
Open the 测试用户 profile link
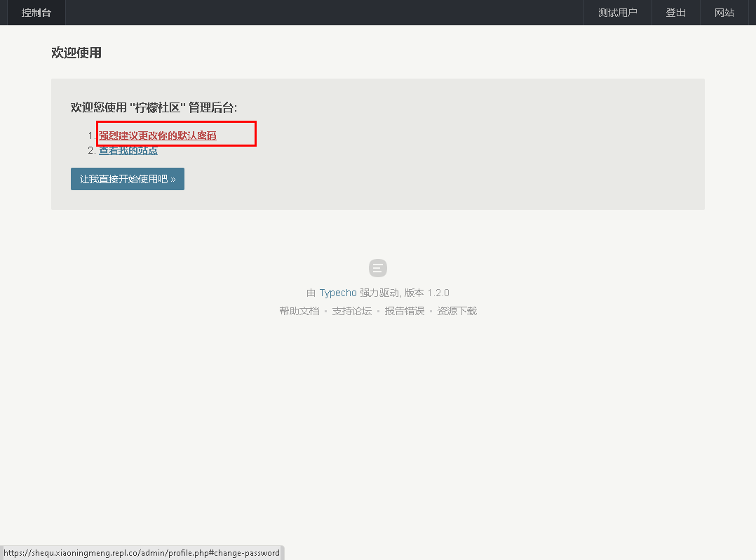tap(618, 13)
